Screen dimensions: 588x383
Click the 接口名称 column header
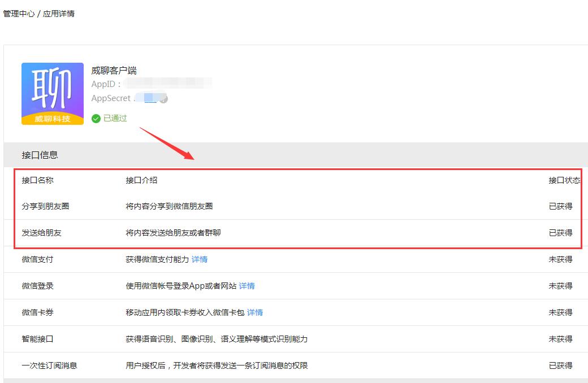click(x=37, y=180)
